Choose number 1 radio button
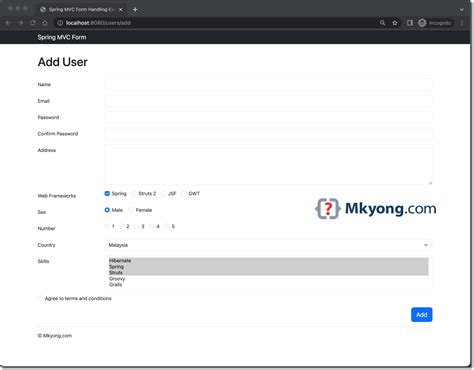Screen dimensions: 474x370 tap(107, 226)
